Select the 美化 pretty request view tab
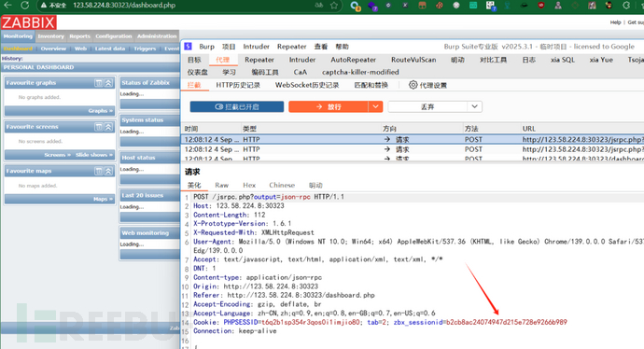Viewport: 644px width, 349px height. (x=194, y=185)
